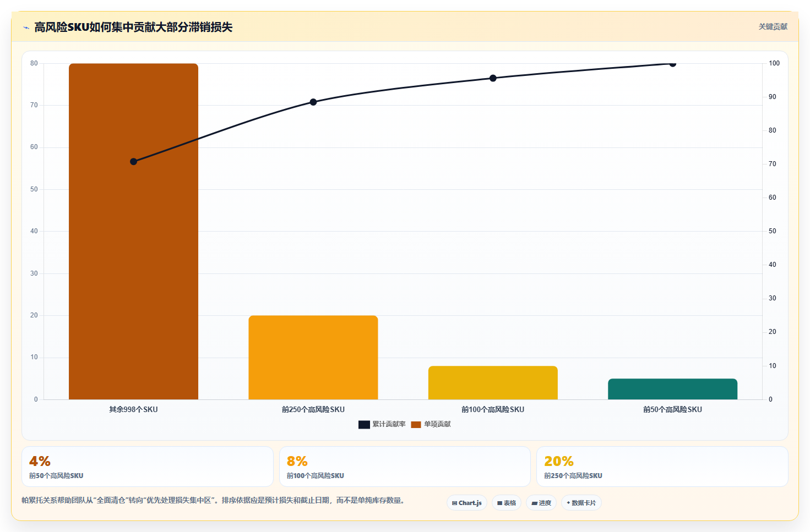The width and height of the screenshot is (810, 532).
Task: Click the line point above 前100个高风险SKU
Action: (493, 78)
